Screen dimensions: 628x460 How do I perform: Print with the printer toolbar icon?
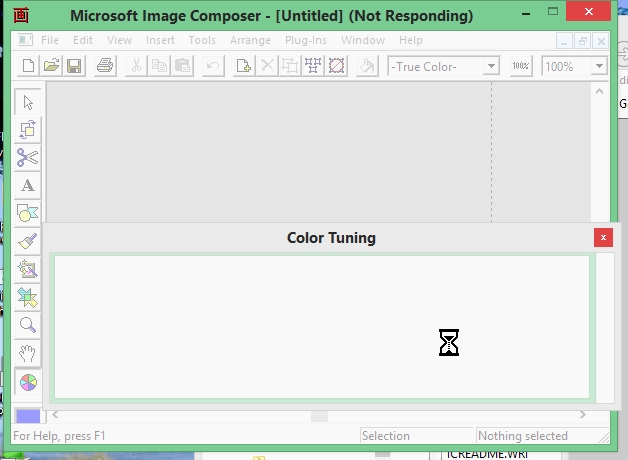pos(105,66)
